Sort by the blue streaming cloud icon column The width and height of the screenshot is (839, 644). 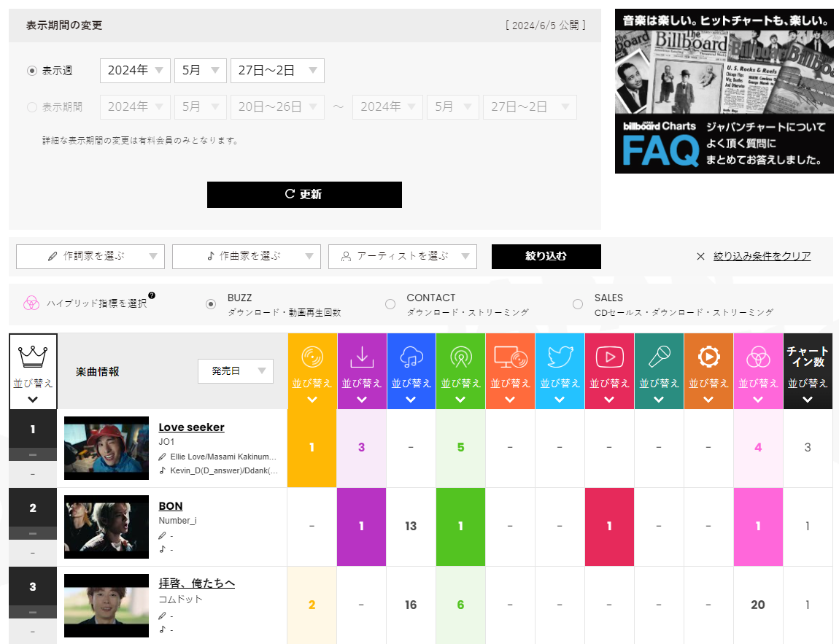point(411,371)
